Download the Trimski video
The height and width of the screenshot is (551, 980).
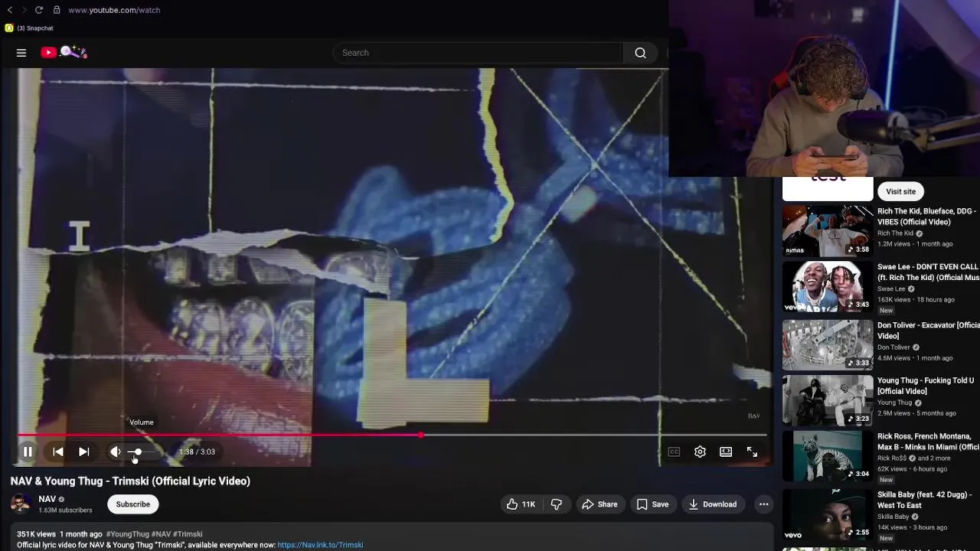(x=713, y=504)
